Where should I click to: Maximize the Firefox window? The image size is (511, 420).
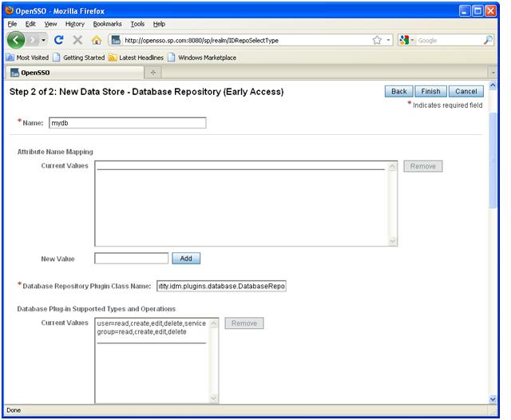point(477,11)
